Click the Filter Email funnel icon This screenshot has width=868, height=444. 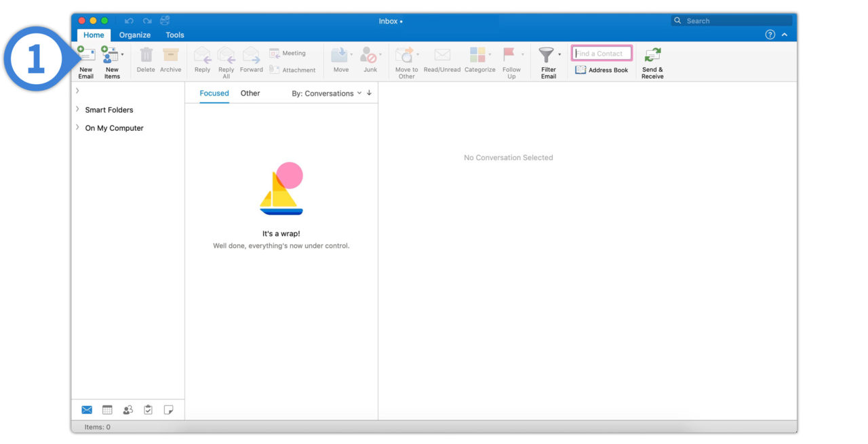tap(546, 55)
